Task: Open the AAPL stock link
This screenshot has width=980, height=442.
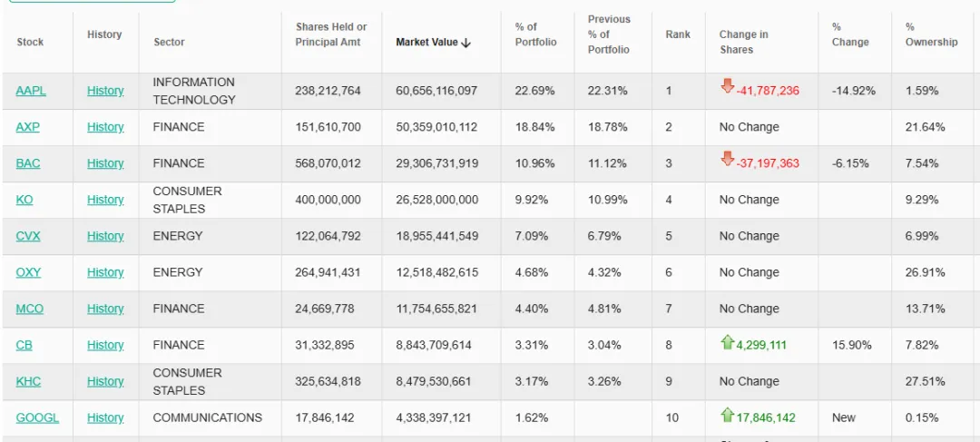Action: pos(31,91)
